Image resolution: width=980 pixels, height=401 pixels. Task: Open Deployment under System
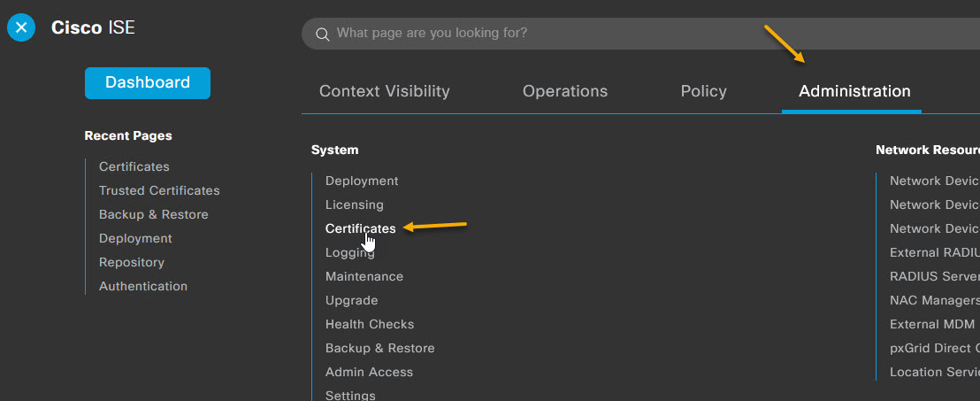362,181
